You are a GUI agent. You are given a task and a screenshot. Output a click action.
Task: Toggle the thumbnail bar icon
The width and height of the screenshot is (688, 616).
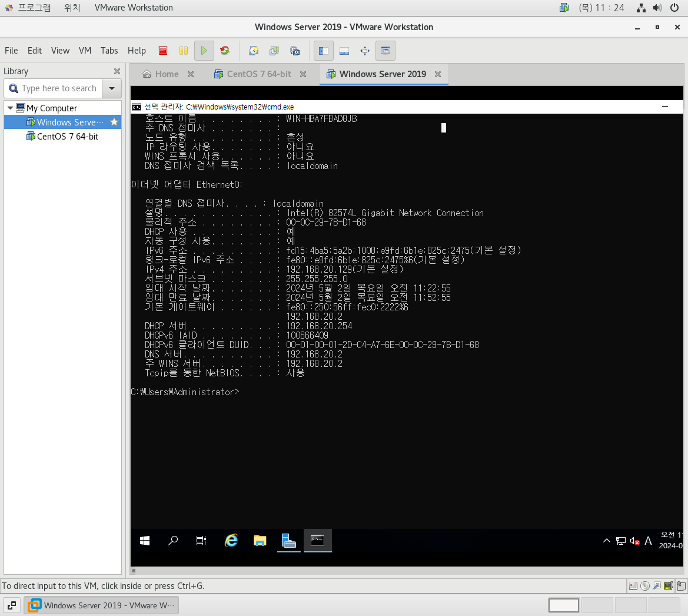click(x=344, y=51)
